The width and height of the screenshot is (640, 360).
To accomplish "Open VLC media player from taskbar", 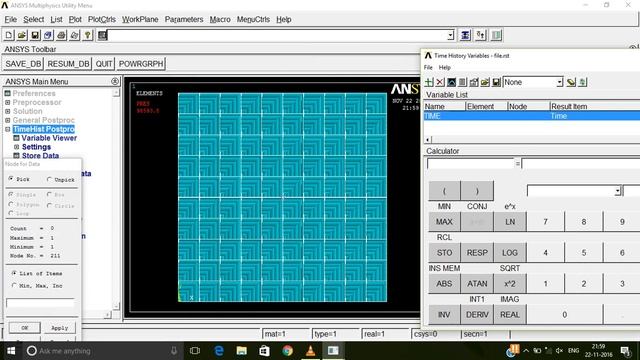I will click(x=310, y=351).
